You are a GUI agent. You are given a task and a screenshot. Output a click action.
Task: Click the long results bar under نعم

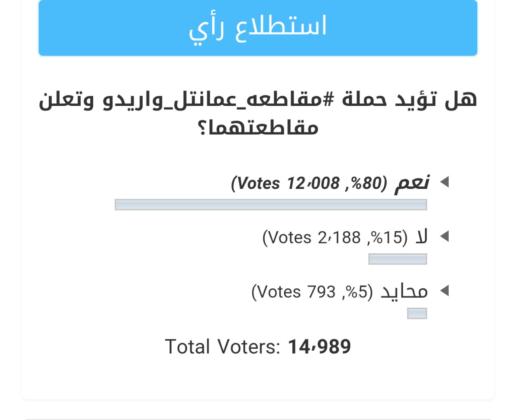[x=270, y=205]
